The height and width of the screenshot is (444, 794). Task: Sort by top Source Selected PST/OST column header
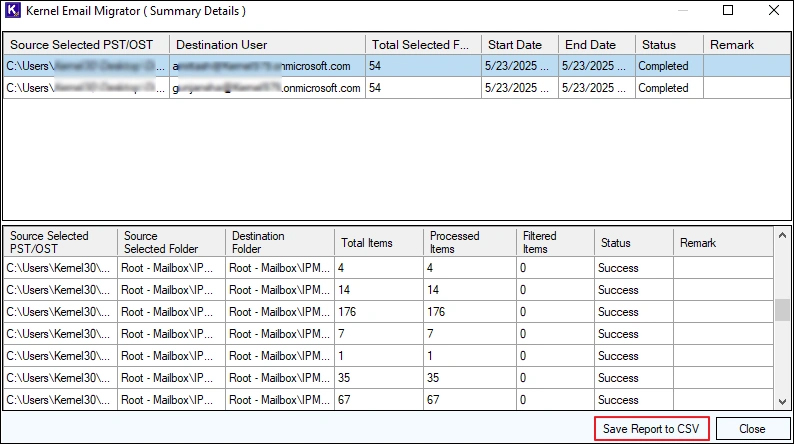(x=87, y=45)
